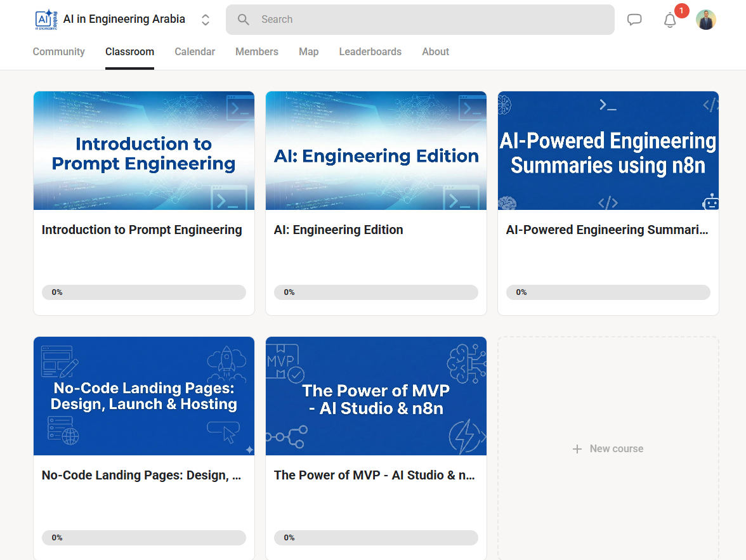The height and width of the screenshot is (560, 746).
Task: Click inside the Search field
Action: point(431,20)
